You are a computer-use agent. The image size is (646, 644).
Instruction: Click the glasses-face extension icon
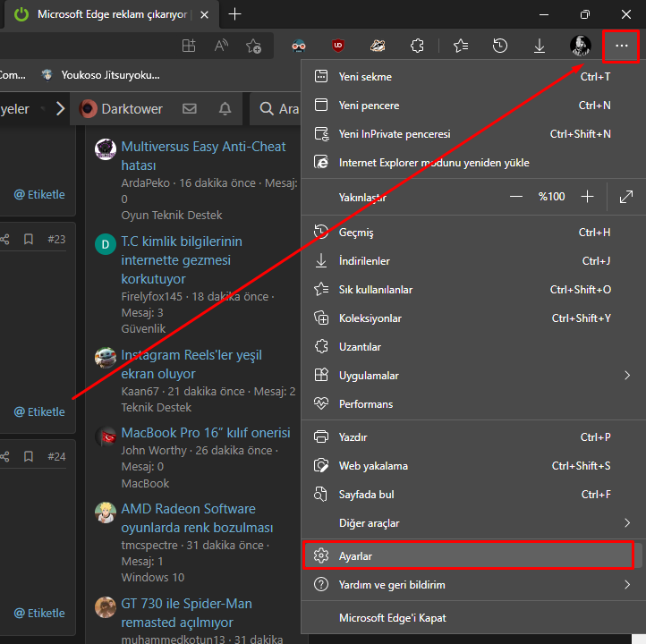[x=298, y=46]
